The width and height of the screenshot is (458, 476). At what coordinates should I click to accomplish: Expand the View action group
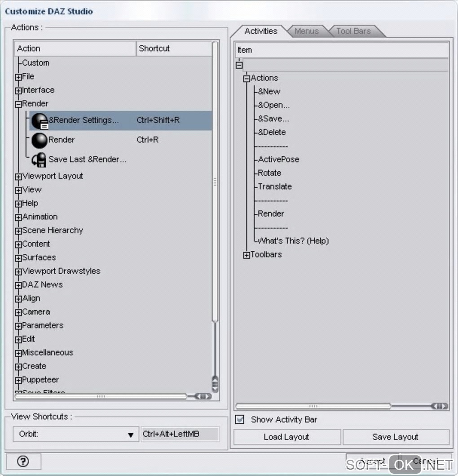pos(18,190)
